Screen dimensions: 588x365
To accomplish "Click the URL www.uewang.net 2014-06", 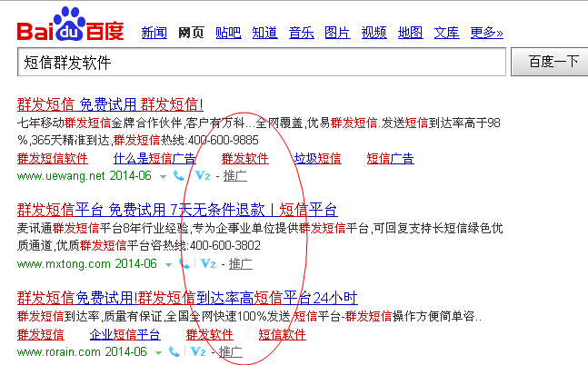I will pos(84,176).
